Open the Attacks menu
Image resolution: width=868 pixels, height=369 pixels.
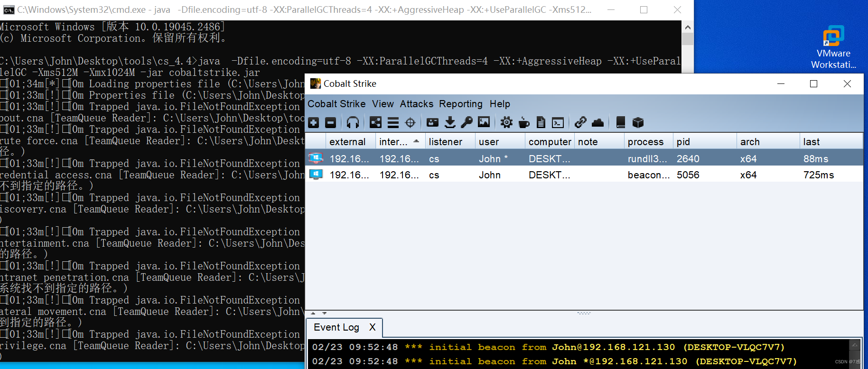coord(417,104)
